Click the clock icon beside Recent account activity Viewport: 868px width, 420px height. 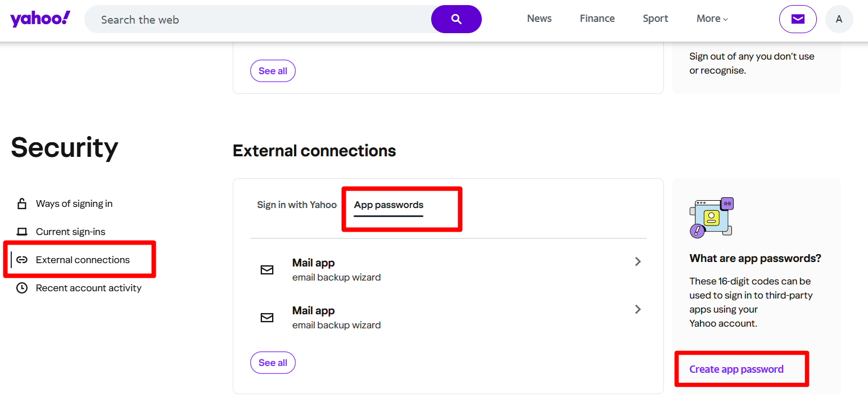click(22, 288)
